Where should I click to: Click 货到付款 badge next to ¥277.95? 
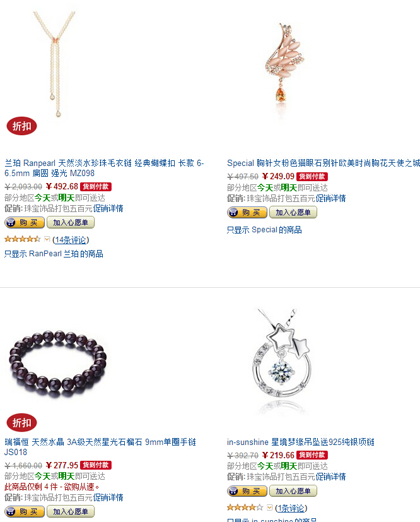(x=96, y=465)
